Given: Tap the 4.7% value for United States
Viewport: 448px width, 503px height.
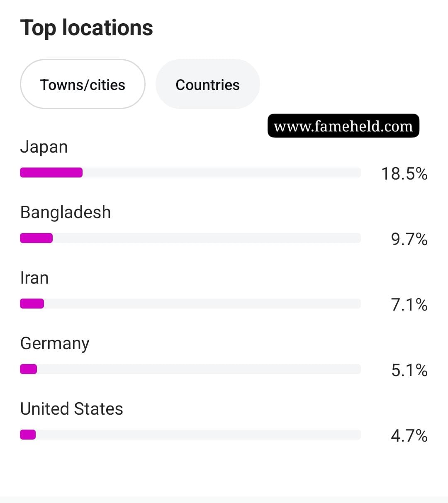Looking at the screenshot, I should point(409,435).
